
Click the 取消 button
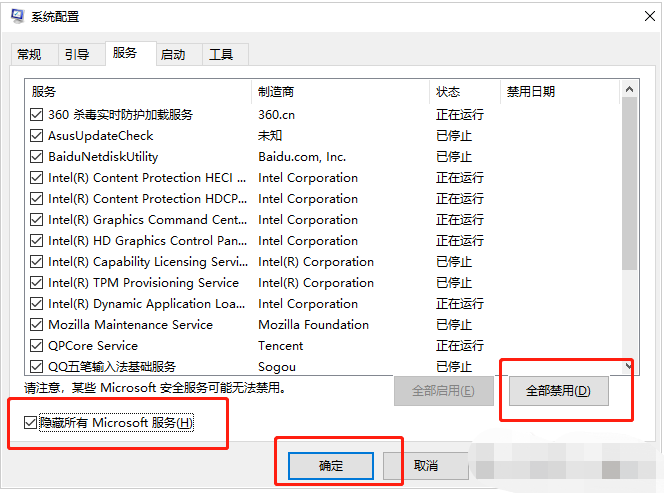point(426,466)
